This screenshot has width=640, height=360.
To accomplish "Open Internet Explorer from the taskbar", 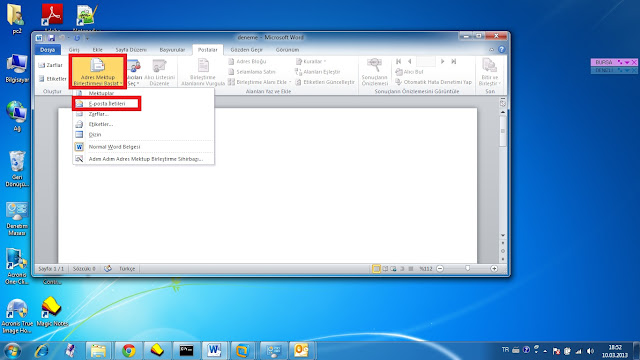I will click(41, 351).
